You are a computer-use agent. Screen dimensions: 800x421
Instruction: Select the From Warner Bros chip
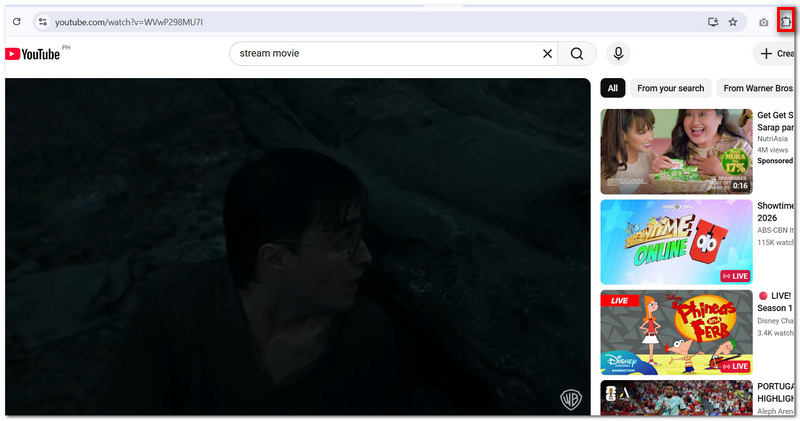tap(756, 88)
